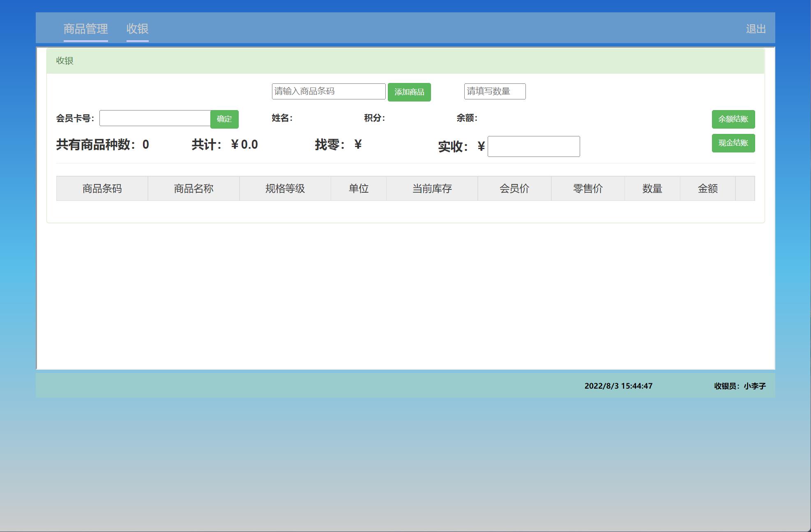Click the 实收 amount input box
Image resolution: width=811 pixels, height=532 pixels.
(533, 146)
